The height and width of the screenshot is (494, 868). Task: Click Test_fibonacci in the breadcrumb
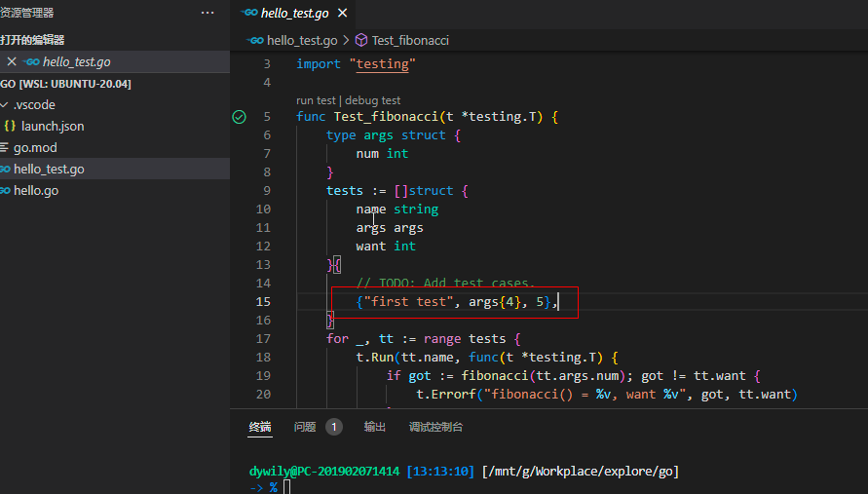pyautogui.click(x=410, y=40)
